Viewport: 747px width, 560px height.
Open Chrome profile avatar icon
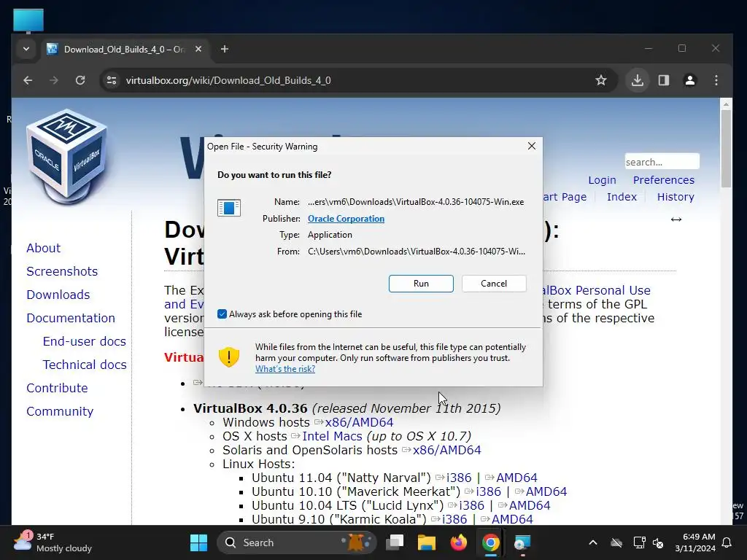pos(690,80)
